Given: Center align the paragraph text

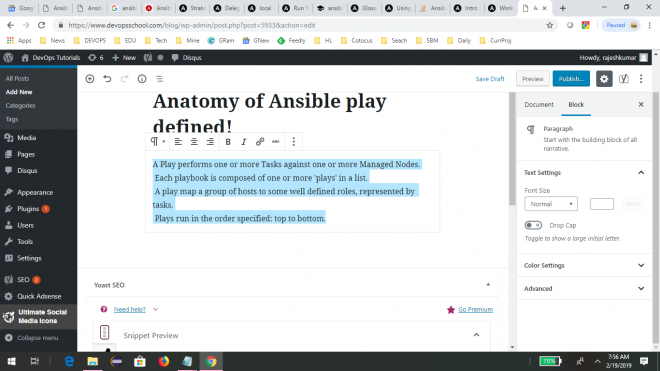Looking at the screenshot, I should pyautogui.click(x=194, y=142).
